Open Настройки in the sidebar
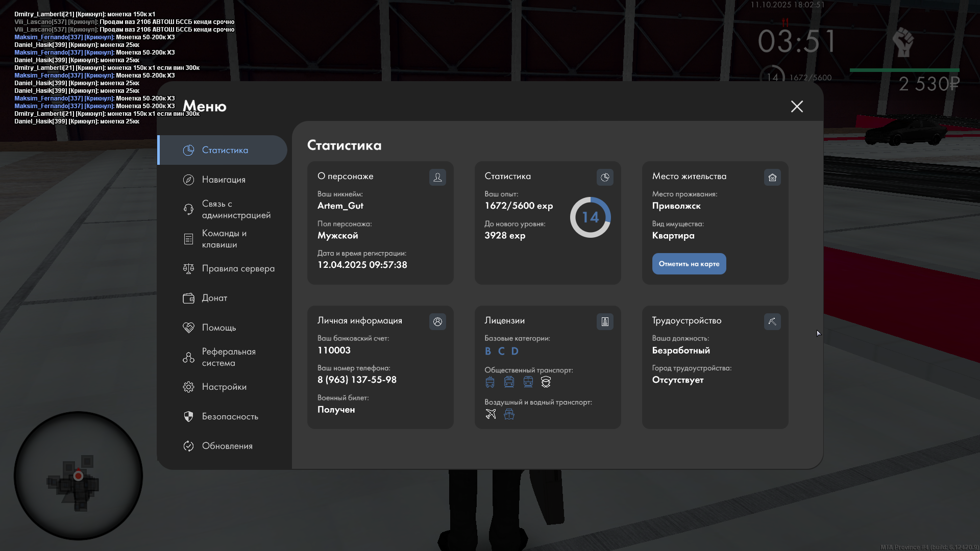Image resolution: width=980 pixels, height=551 pixels. click(x=224, y=387)
